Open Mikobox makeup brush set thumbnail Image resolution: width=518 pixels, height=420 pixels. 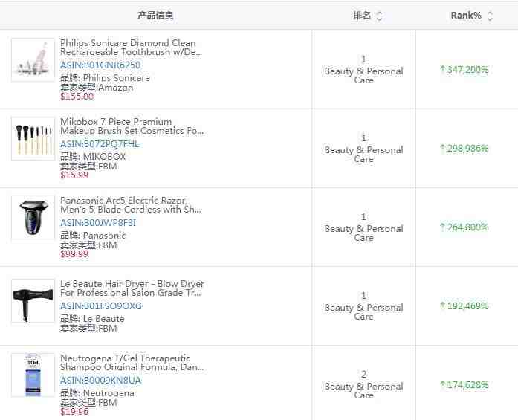point(33,139)
